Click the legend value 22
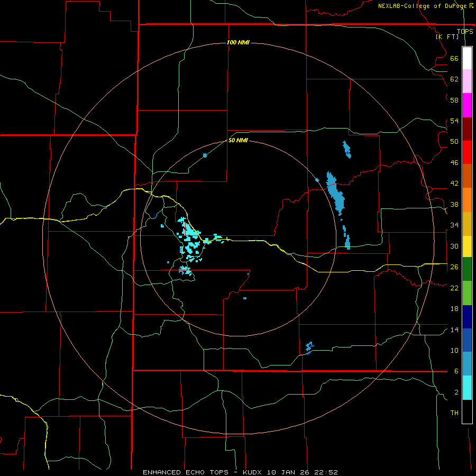The height and width of the screenshot is (476, 476). pos(454,288)
